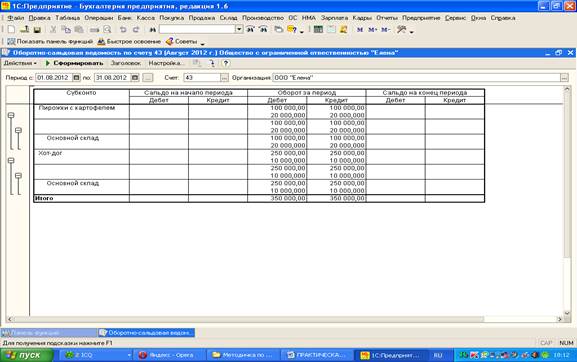The width and height of the screenshot is (577, 362).
Task: Click the Организация field ООО Елена
Action: [417, 78]
